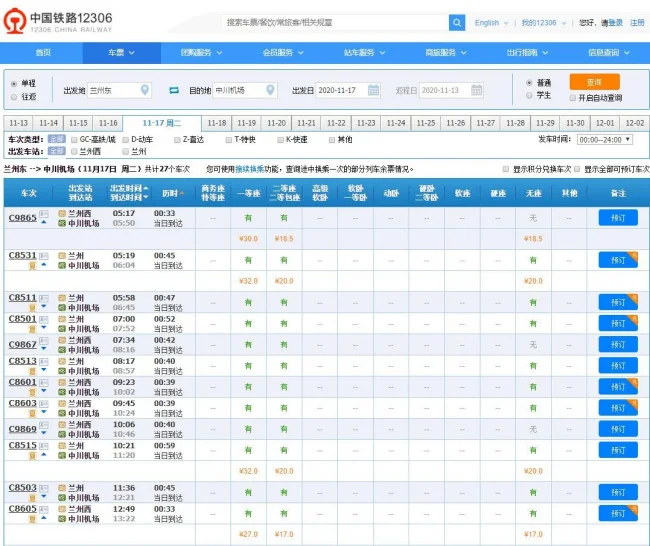Viewport: 650px width, 546px height.
Task: Open stop info icon for train C8503
Action: pos(44,489)
